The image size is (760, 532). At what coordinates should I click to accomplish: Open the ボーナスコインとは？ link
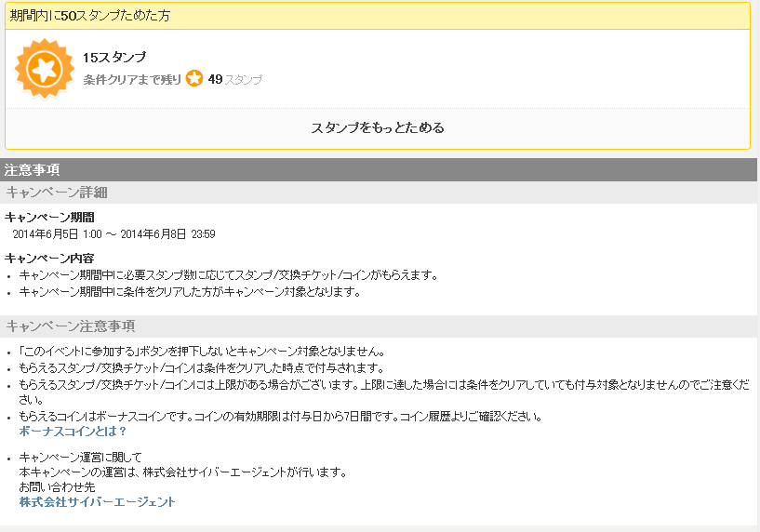point(73,432)
